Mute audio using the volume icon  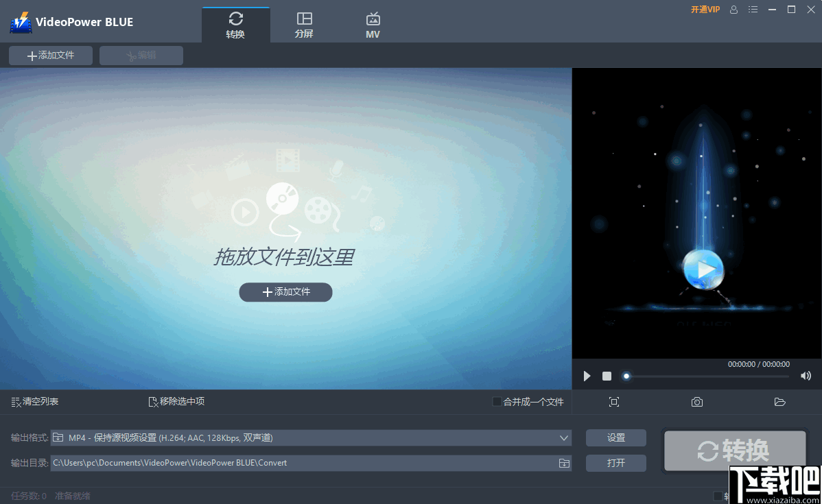pyautogui.click(x=806, y=376)
